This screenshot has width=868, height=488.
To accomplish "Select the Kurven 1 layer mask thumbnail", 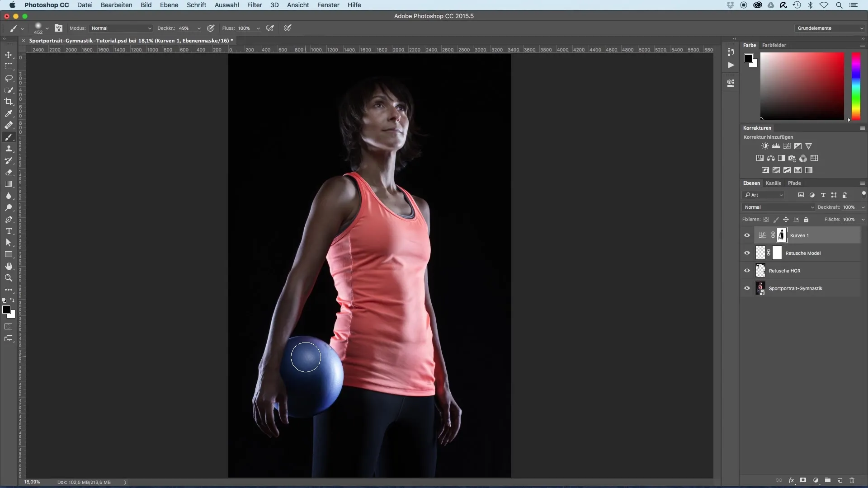I will click(x=782, y=235).
